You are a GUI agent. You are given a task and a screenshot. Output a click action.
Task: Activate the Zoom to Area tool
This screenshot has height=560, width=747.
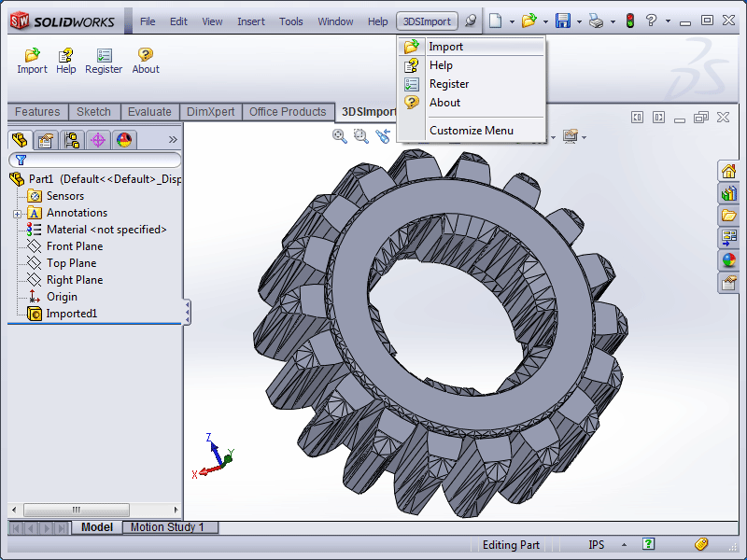click(x=361, y=136)
